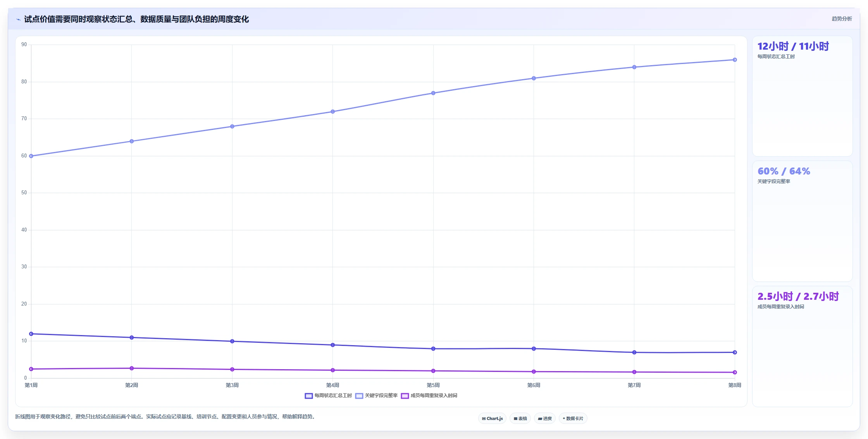868x439 pixels.
Task: Click the 每周状态汇总工时 legend color box
Action: pyautogui.click(x=308, y=396)
